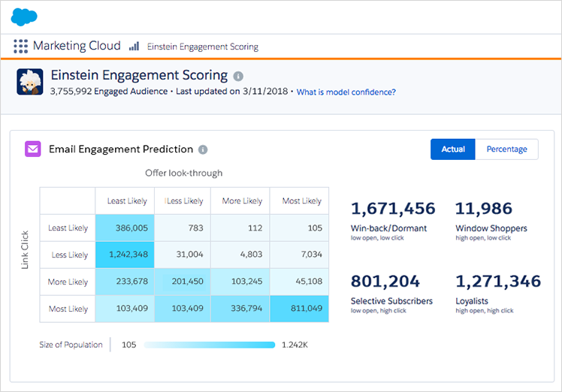Screen dimensions: 562x392
Task: Open What is model confidence link
Action: (346, 92)
